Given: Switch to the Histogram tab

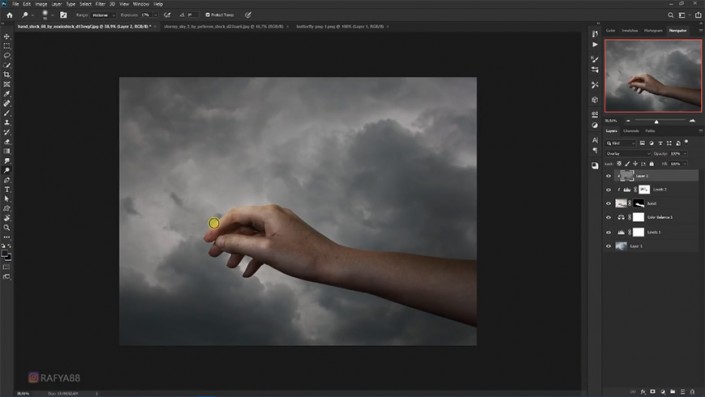Looking at the screenshot, I should (x=653, y=31).
